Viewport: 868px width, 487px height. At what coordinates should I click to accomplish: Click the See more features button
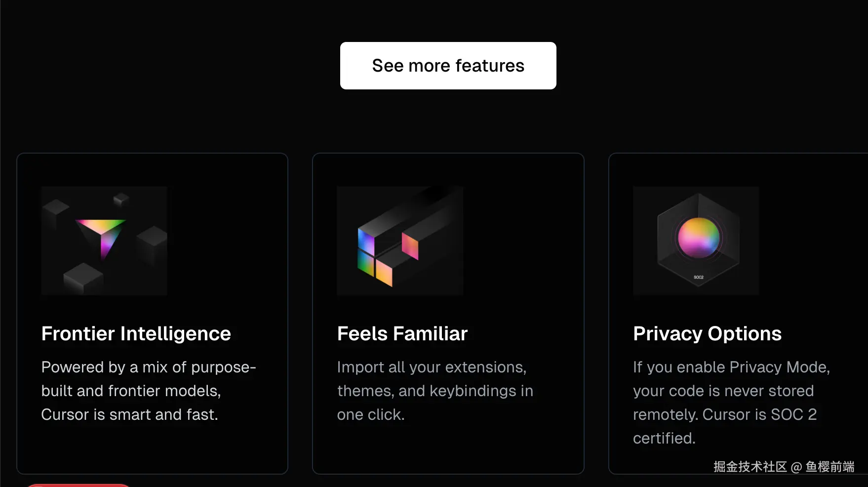(448, 66)
